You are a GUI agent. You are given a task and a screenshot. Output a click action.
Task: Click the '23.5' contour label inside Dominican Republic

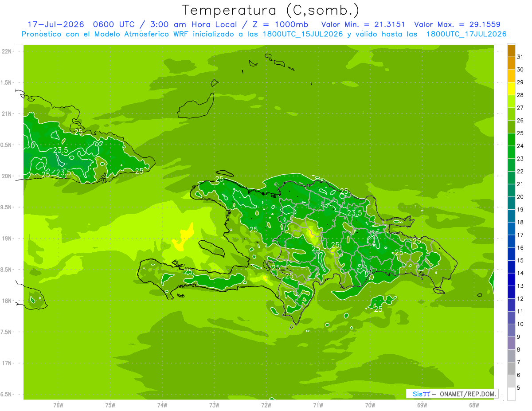[354, 213]
